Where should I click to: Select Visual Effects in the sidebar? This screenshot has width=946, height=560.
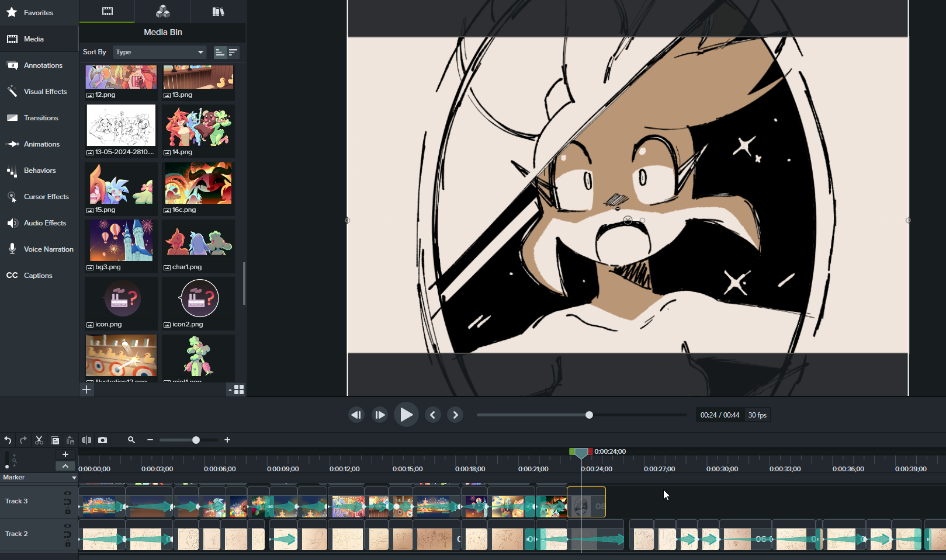[45, 92]
